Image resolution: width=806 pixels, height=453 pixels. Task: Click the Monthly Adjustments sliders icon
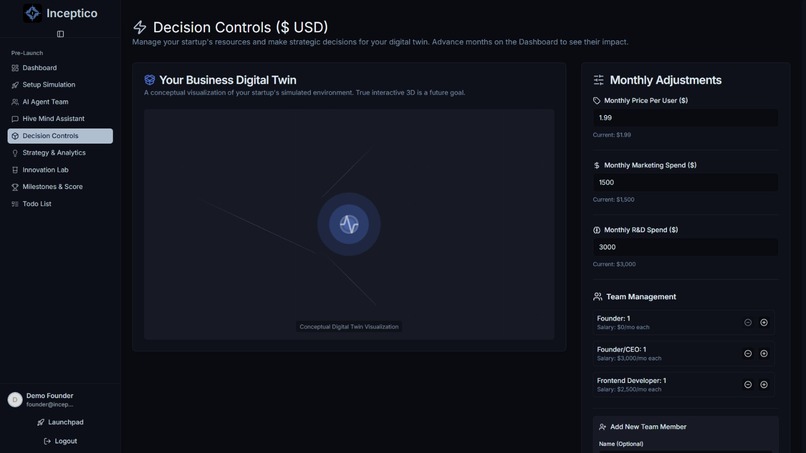click(x=598, y=80)
